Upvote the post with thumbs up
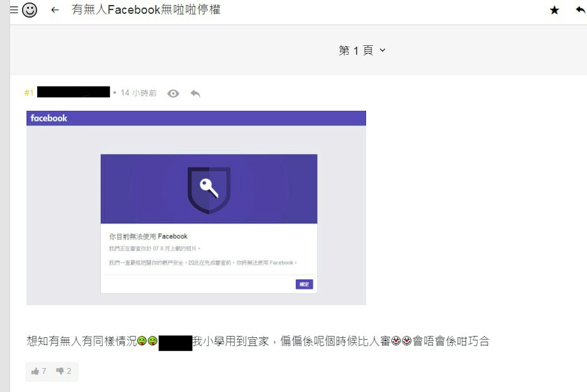The image size is (587, 392). pyautogui.click(x=35, y=371)
